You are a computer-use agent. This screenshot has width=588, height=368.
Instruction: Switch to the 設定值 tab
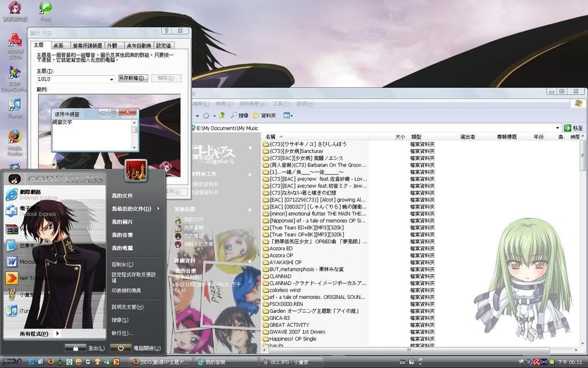(164, 45)
